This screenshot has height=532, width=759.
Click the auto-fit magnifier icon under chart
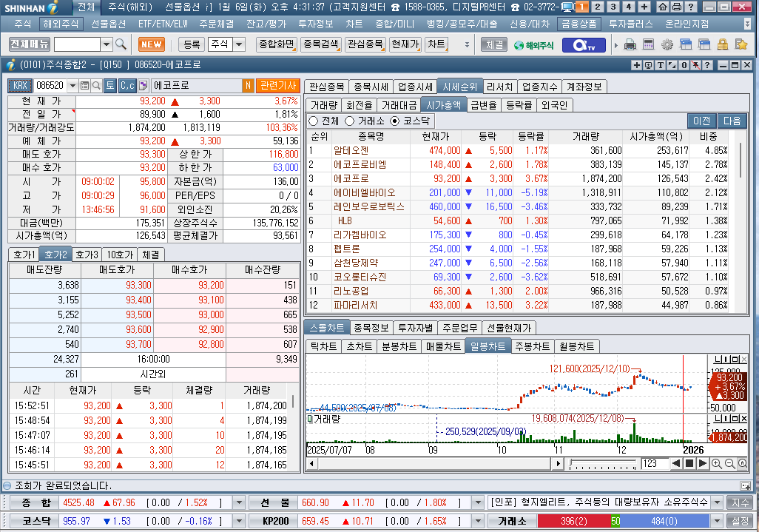(x=742, y=464)
